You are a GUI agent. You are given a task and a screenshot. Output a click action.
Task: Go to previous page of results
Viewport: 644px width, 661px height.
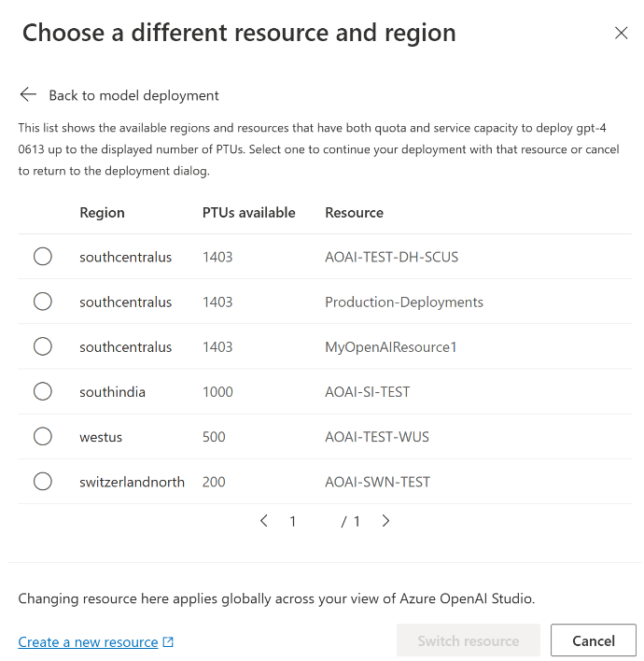point(264,521)
